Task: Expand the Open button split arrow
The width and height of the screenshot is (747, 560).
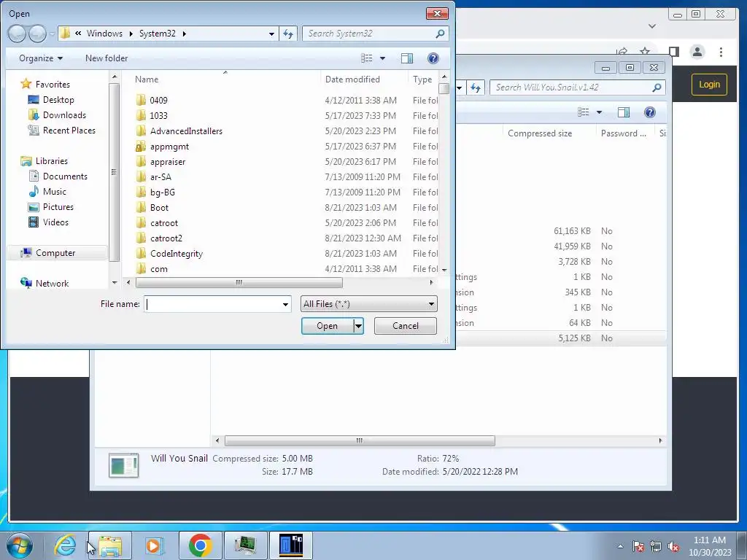Action: click(x=358, y=326)
